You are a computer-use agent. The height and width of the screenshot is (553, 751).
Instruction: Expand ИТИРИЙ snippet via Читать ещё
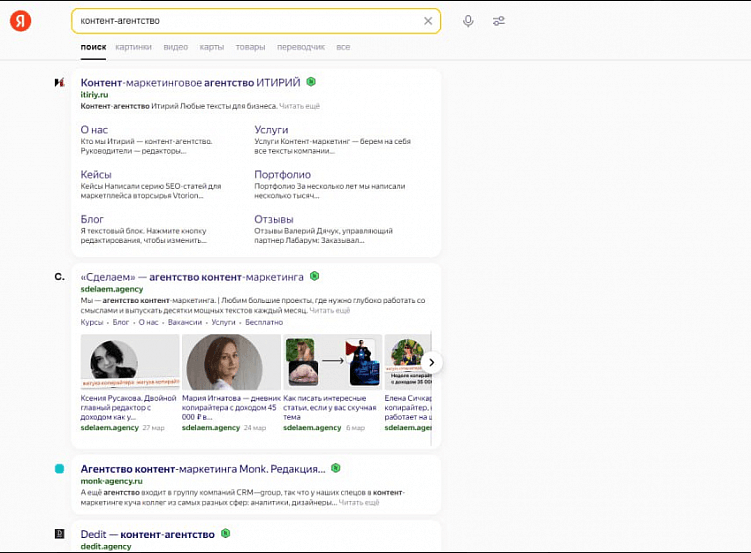[299, 105]
